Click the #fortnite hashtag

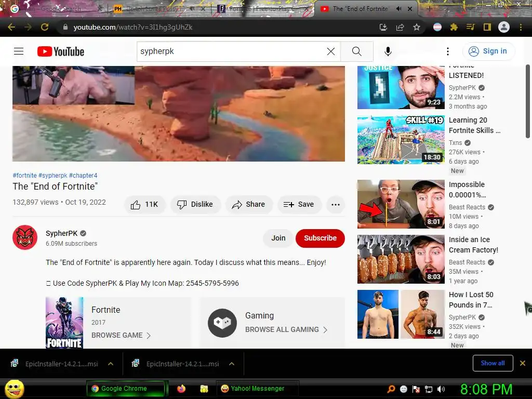(x=24, y=176)
